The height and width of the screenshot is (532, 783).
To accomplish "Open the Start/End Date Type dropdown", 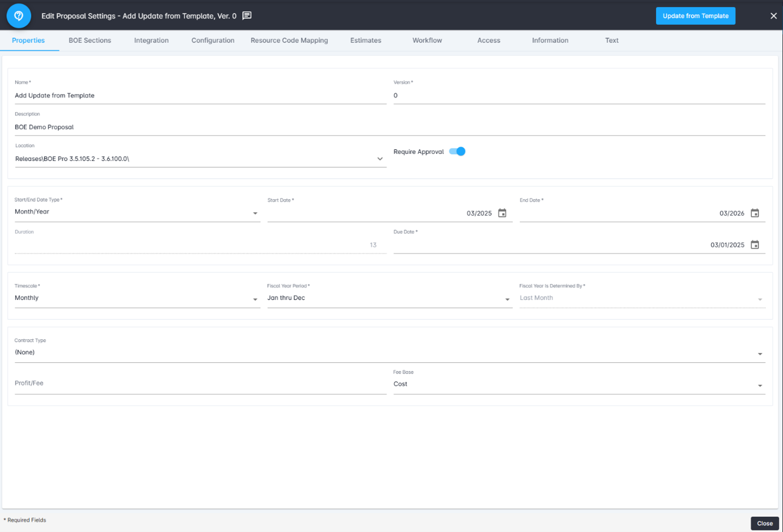I will point(255,213).
